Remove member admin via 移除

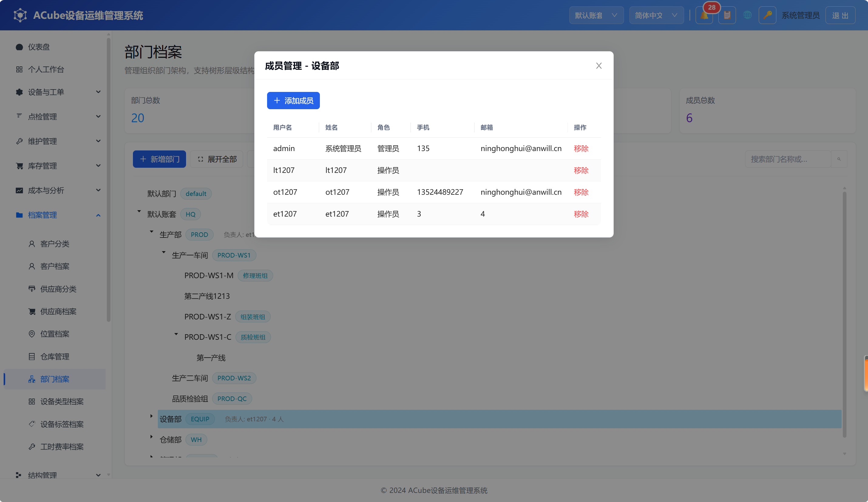581,148
